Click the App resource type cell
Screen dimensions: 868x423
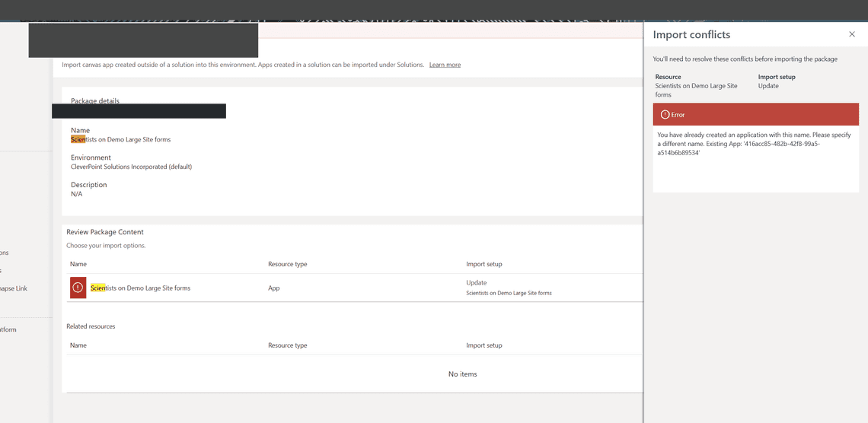click(x=273, y=288)
